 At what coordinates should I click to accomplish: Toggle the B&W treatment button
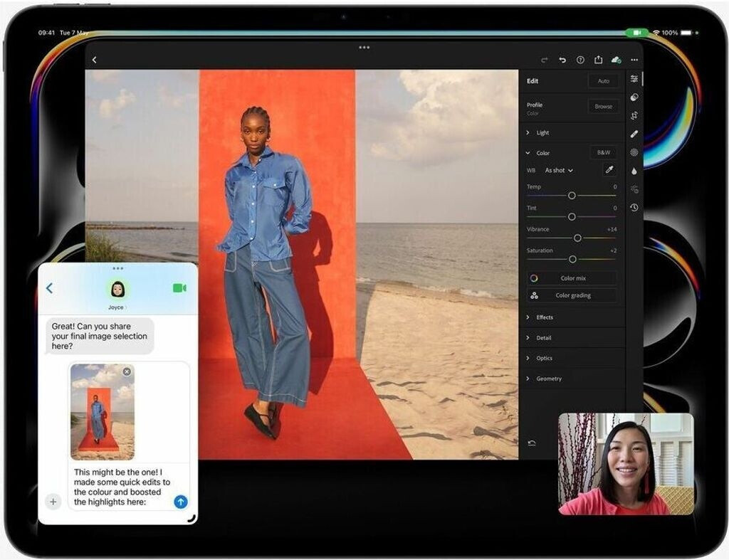[604, 153]
